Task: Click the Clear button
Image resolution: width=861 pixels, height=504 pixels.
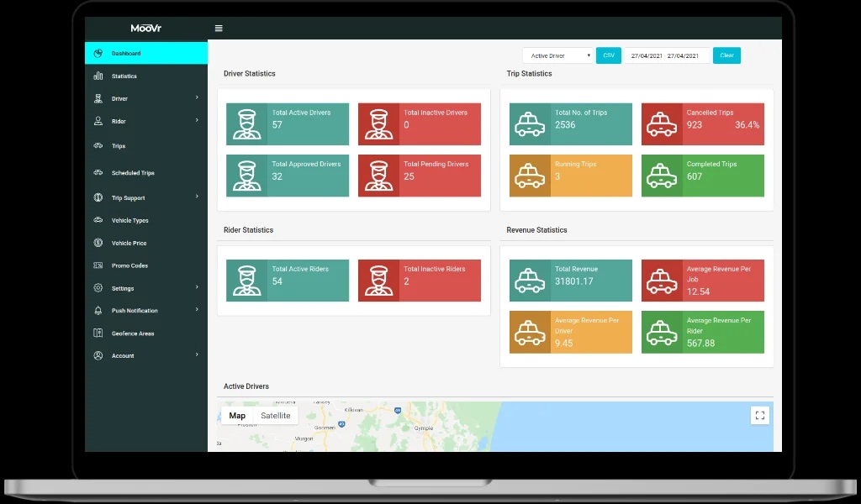Action: (x=726, y=55)
